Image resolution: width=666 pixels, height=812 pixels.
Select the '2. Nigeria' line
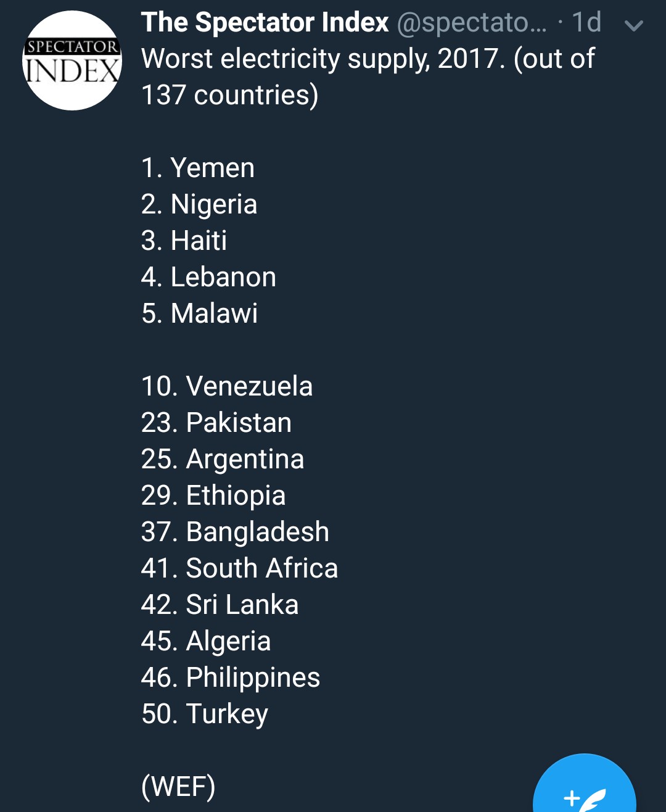click(x=199, y=204)
